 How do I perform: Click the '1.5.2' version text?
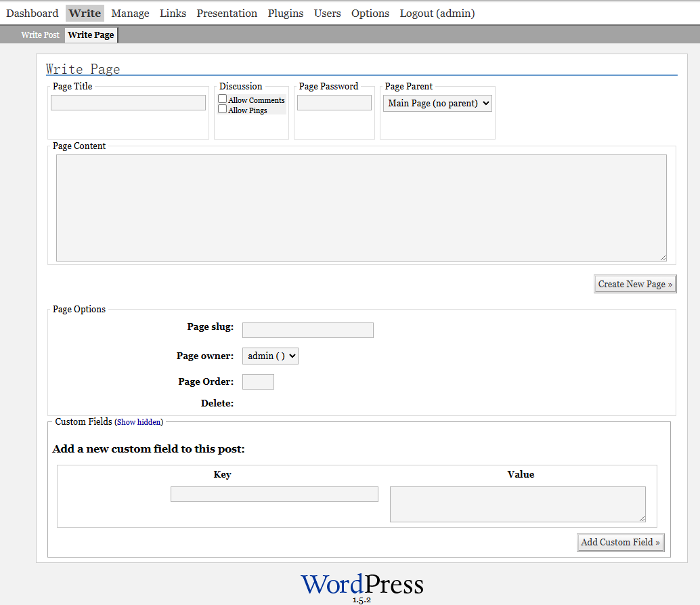[362, 600]
